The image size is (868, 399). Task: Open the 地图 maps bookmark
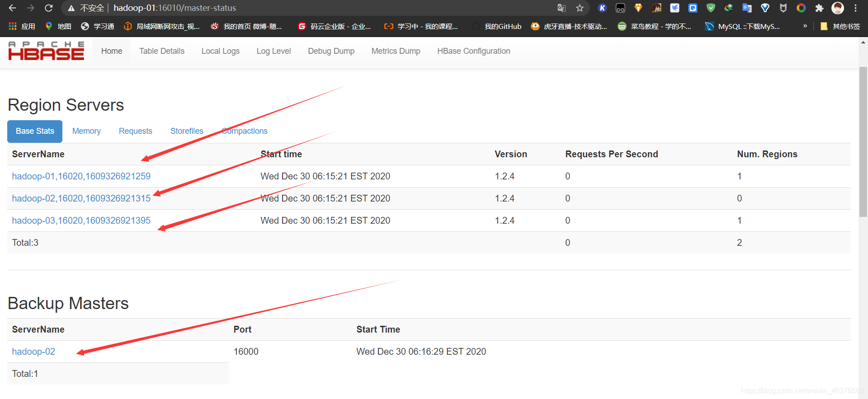coord(58,27)
